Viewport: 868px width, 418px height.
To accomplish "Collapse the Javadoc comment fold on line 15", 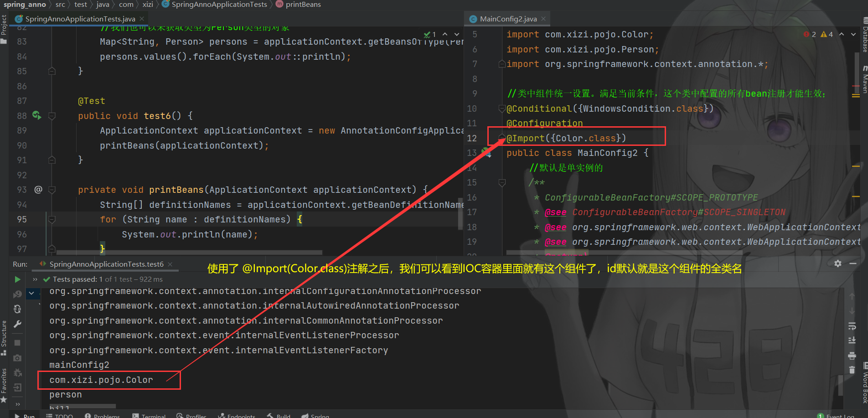I will (502, 182).
